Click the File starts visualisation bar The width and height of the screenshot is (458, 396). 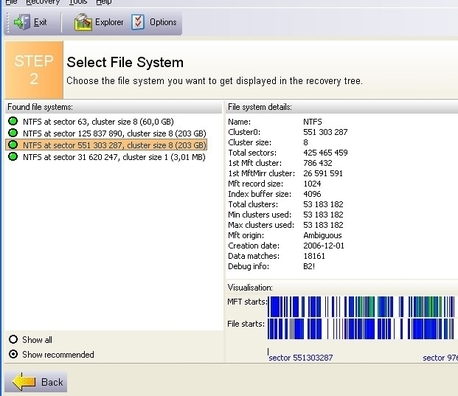coord(361,329)
